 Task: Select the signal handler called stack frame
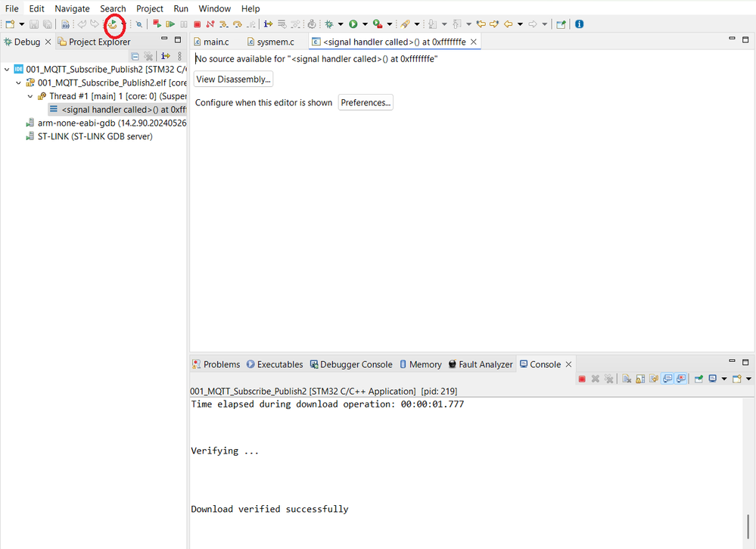point(117,110)
